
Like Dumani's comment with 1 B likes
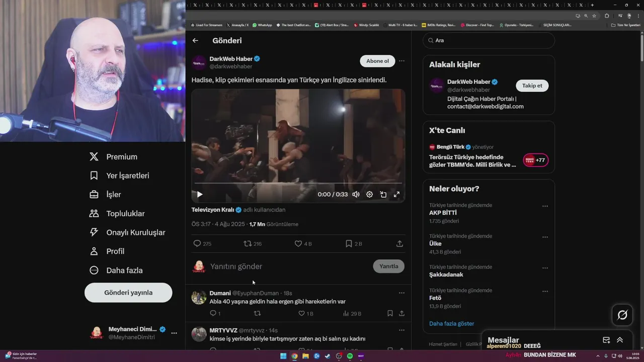click(x=302, y=313)
